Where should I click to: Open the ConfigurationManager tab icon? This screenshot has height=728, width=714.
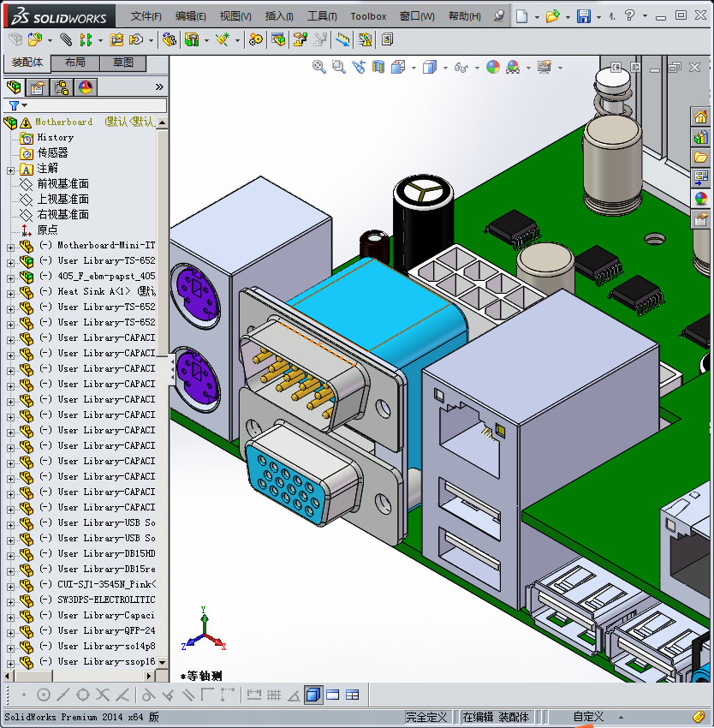(x=62, y=87)
